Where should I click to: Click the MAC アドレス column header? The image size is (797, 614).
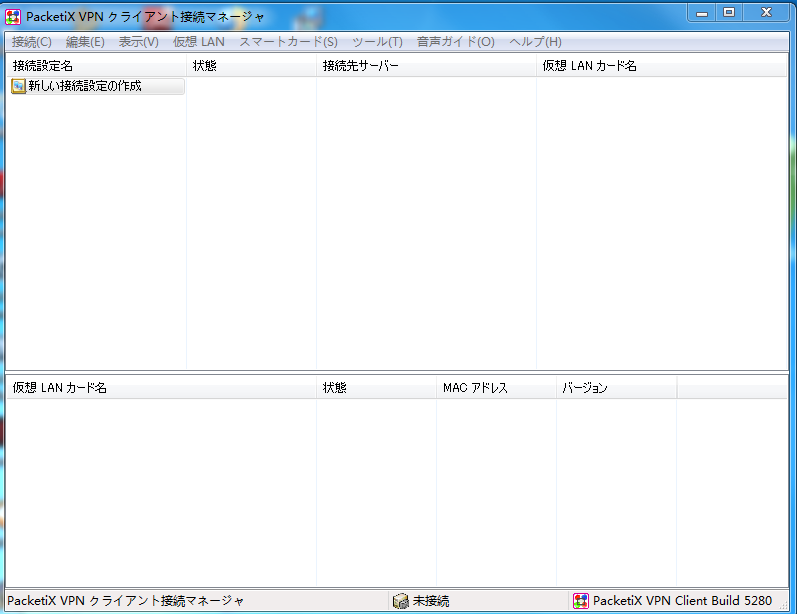(495, 388)
